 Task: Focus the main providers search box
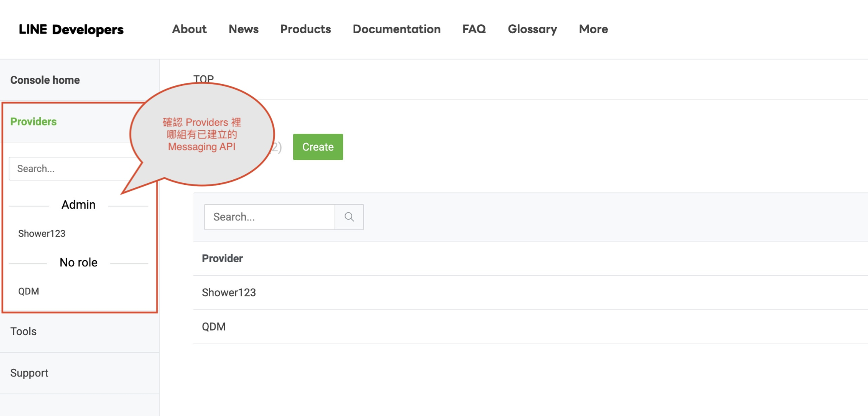[270, 217]
